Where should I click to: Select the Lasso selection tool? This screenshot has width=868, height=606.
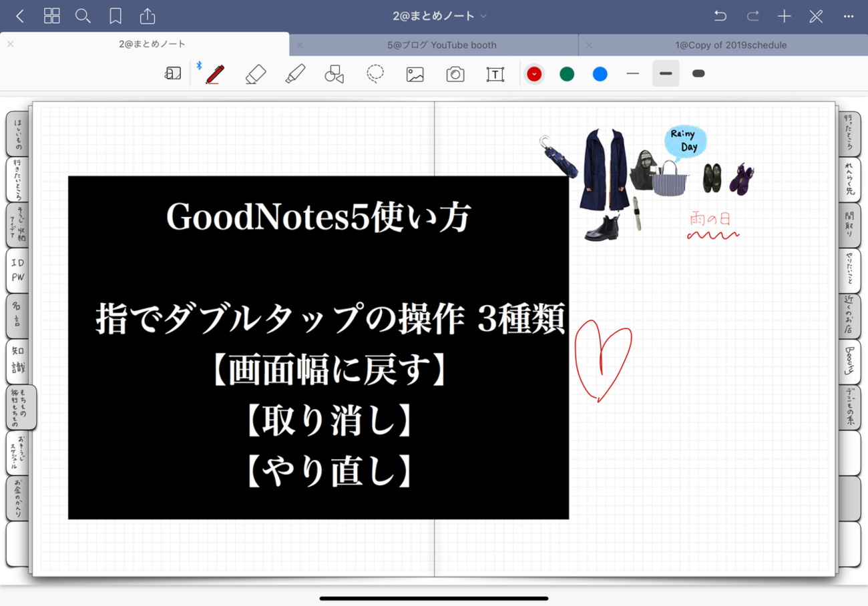(375, 73)
